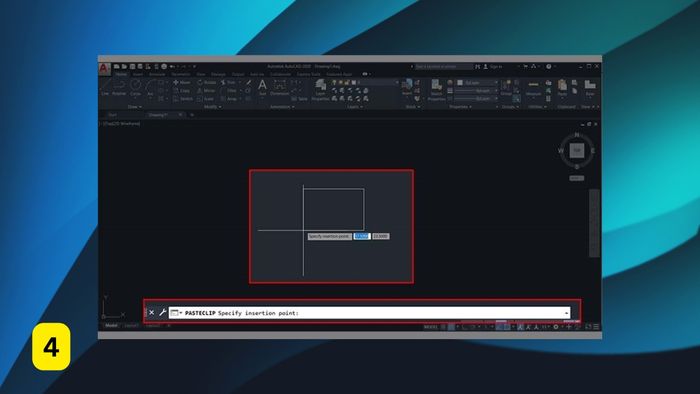
Task: Click the PASTECLIP command line input
Action: pos(369,313)
